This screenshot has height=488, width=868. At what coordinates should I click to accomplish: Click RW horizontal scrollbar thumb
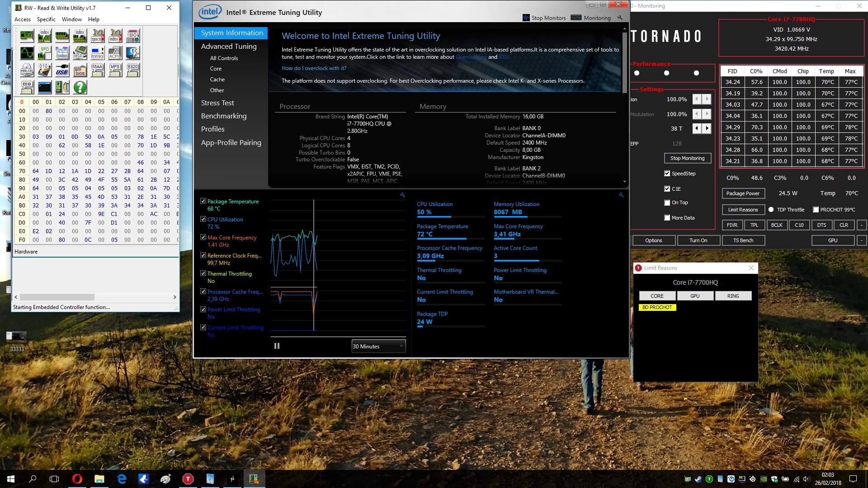57,297
